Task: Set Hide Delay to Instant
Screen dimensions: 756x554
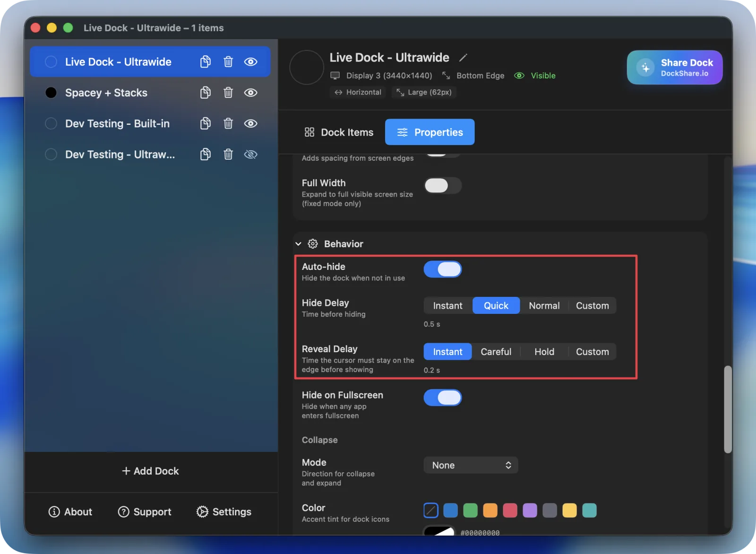Action: (448, 306)
